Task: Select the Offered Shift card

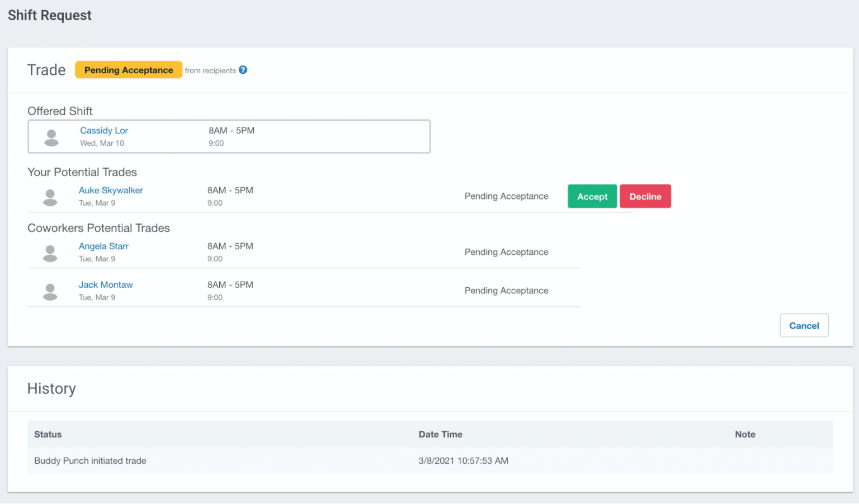Action: click(x=229, y=136)
